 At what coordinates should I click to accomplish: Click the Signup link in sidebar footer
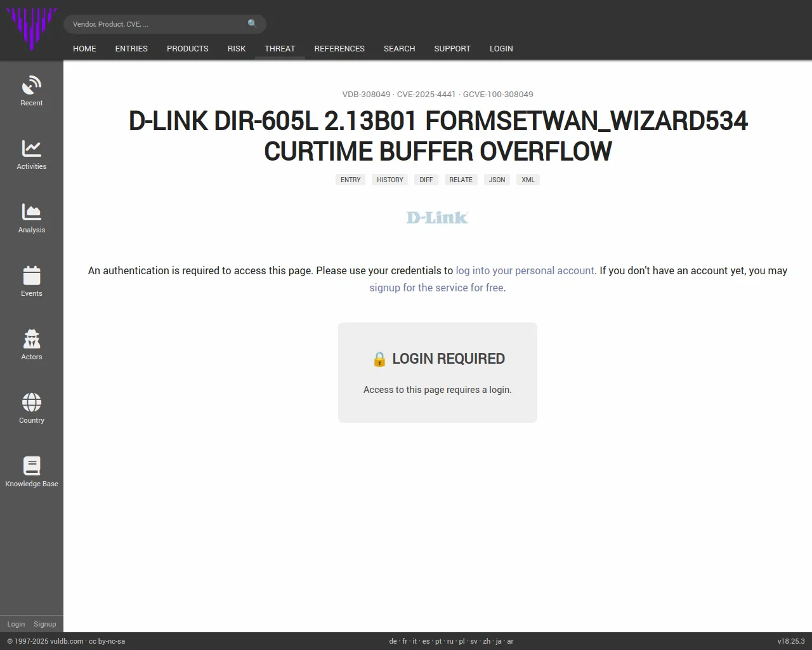point(45,624)
